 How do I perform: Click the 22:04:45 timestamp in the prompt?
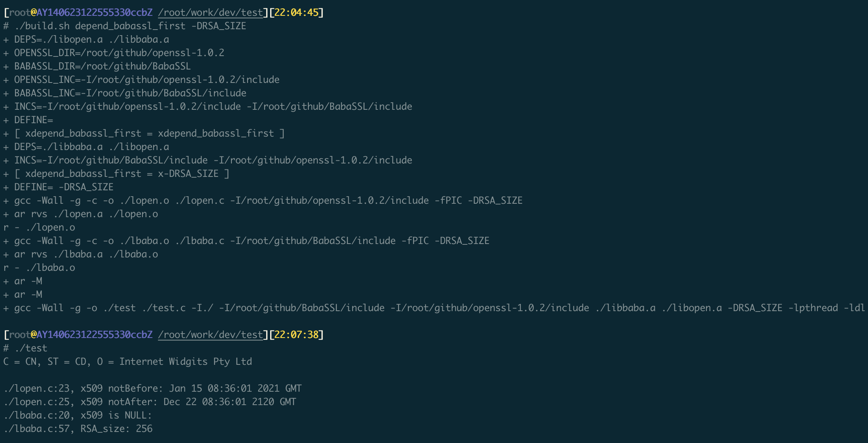pyautogui.click(x=296, y=13)
